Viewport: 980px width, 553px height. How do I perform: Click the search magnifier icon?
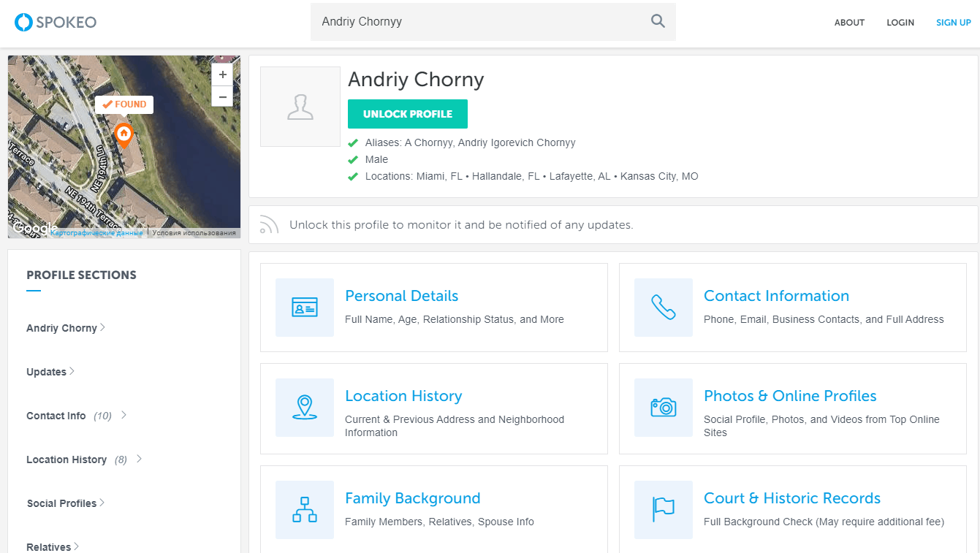click(x=658, y=21)
